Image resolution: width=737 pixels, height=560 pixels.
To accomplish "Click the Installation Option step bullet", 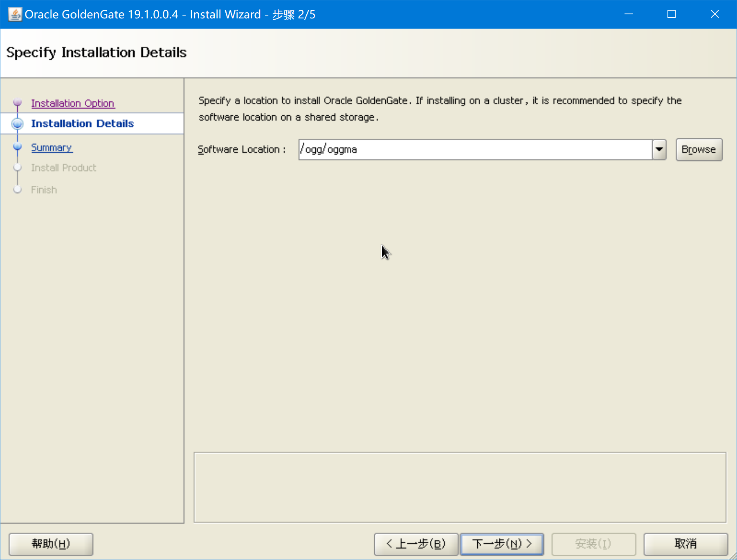I will 17,102.
